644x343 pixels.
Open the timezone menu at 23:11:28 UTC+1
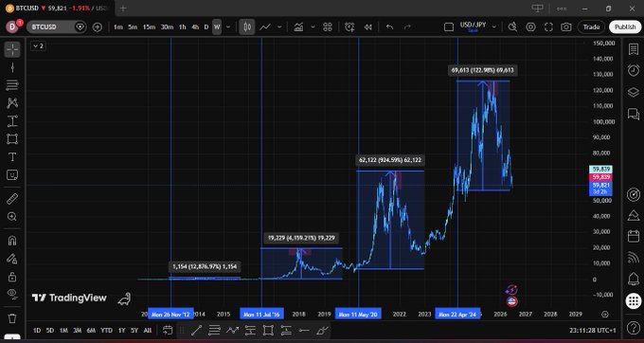point(593,331)
